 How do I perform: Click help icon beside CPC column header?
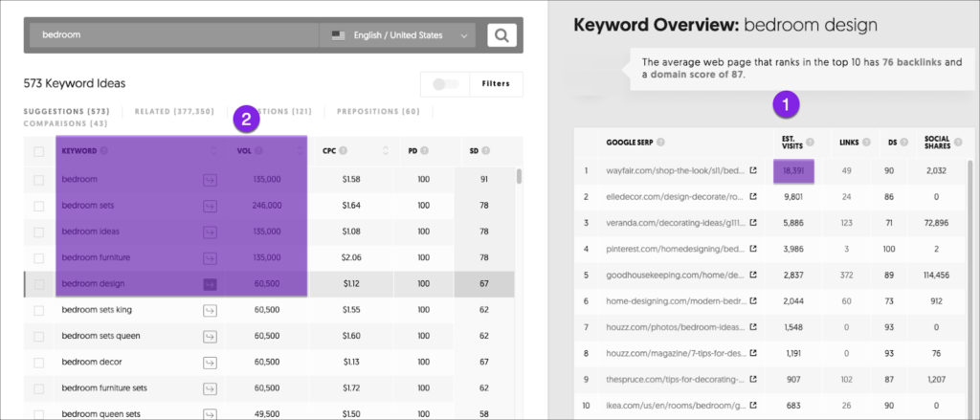343,150
